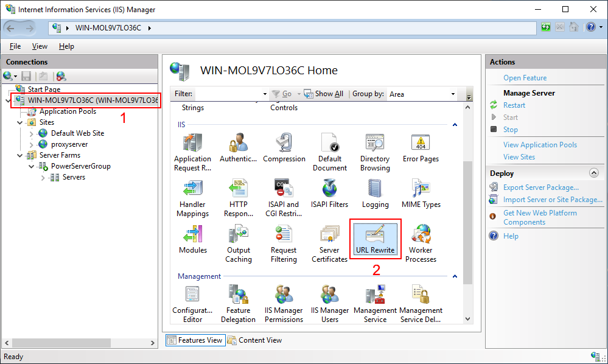Select Application Pools in the tree
Viewport: 608px width, 364px height.
[x=68, y=111]
